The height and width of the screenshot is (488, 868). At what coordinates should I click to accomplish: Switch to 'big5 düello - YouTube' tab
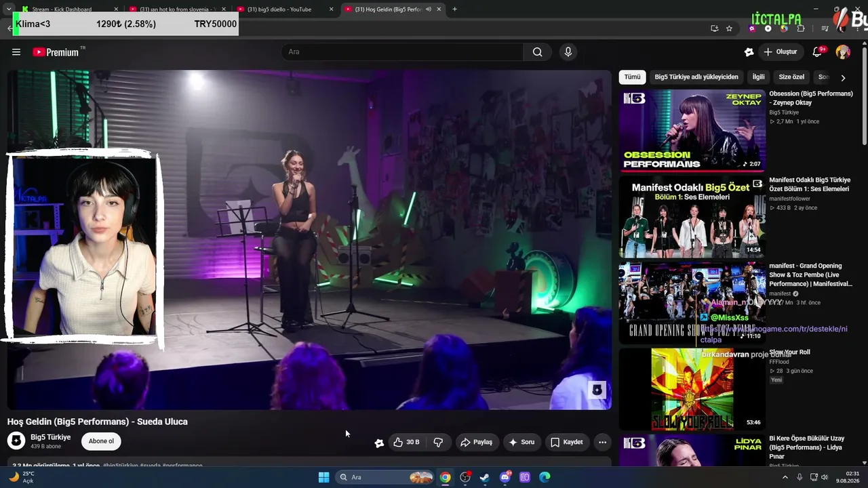click(285, 9)
